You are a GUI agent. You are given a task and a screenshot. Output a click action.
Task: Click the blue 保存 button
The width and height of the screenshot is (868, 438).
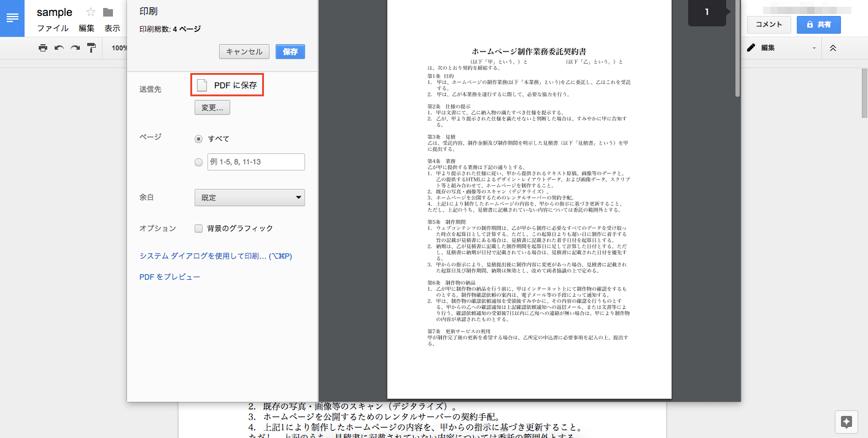[x=290, y=52]
